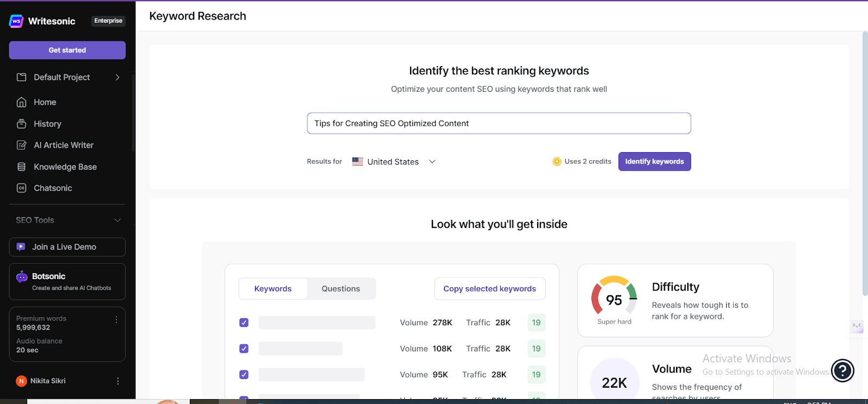The width and height of the screenshot is (868, 404).
Task: Click Nikita Sikri avatar icon
Action: pos(21,381)
